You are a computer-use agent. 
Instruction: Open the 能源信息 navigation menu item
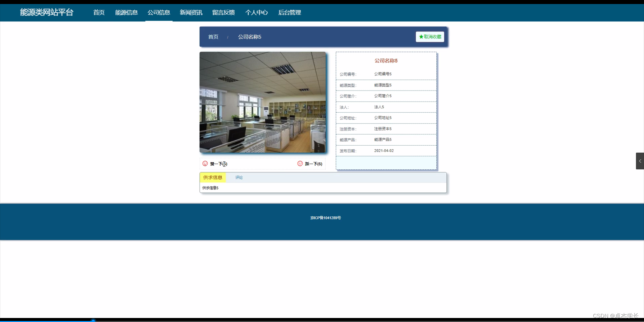tap(126, 12)
